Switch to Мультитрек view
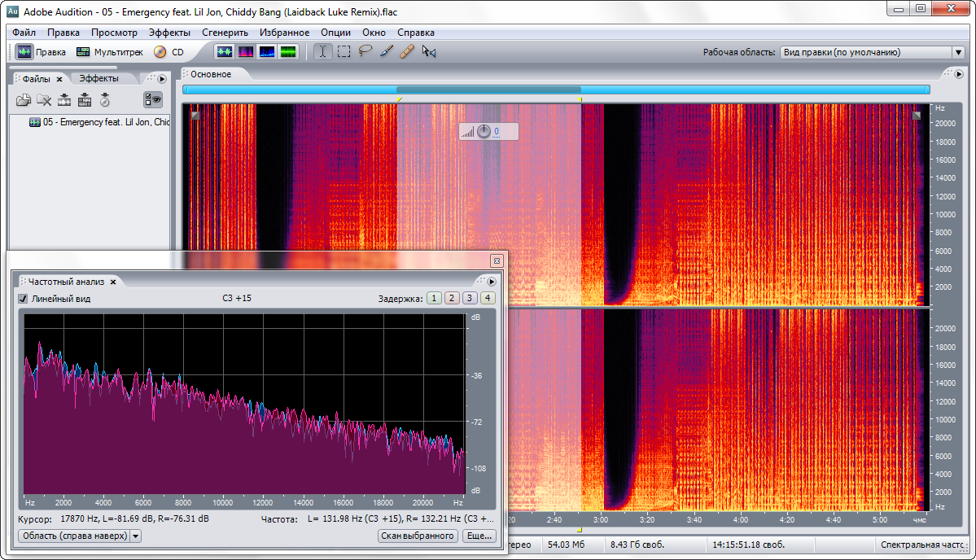Image resolution: width=976 pixels, height=560 pixels. pyautogui.click(x=109, y=52)
